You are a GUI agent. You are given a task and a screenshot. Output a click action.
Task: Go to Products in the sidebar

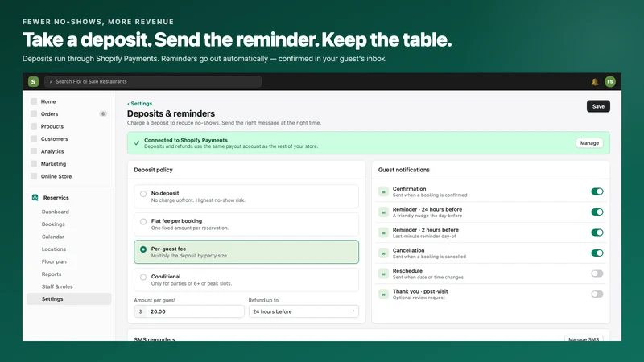tap(52, 126)
